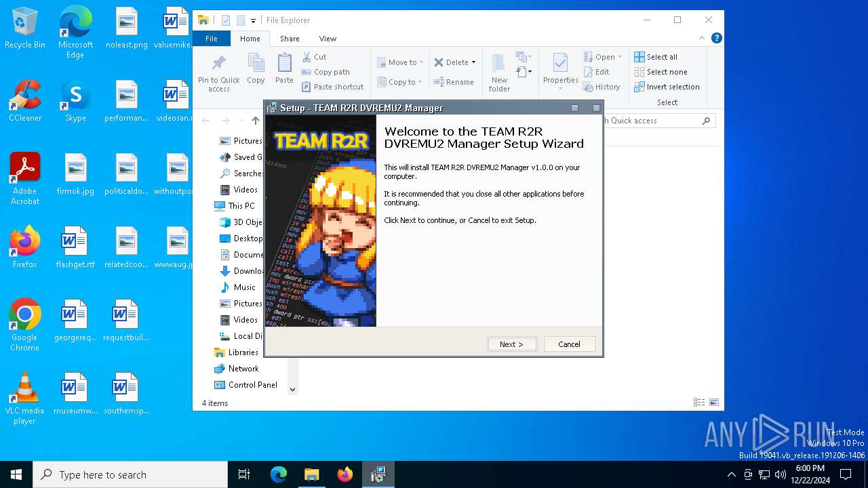The width and height of the screenshot is (868, 488).
Task: Open Task View on taskbar
Action: 244,474
